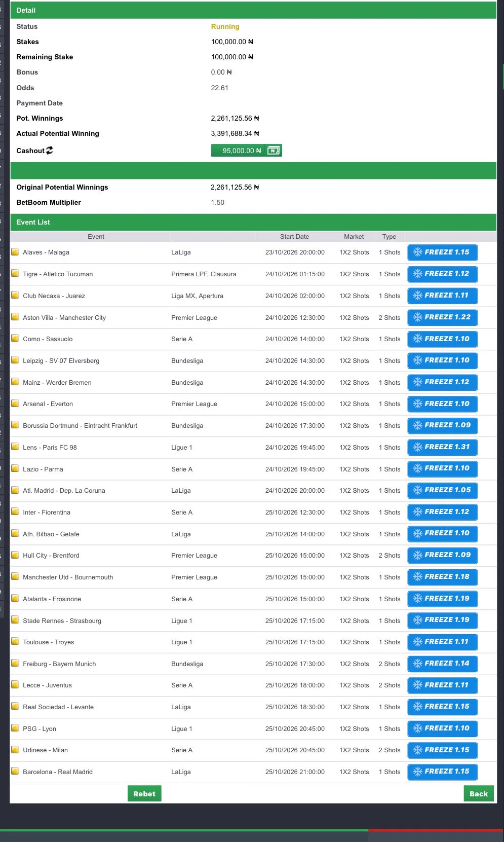Select the status icon for Barcelona - Real Madrid

coord(15,772)
